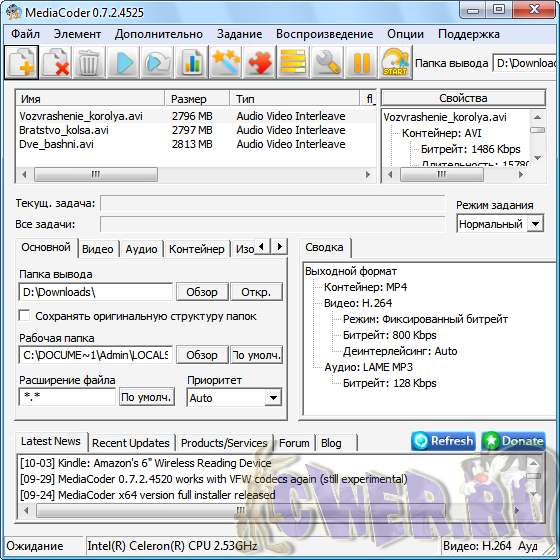Click the Тип column header

click(x=294, y=99)
